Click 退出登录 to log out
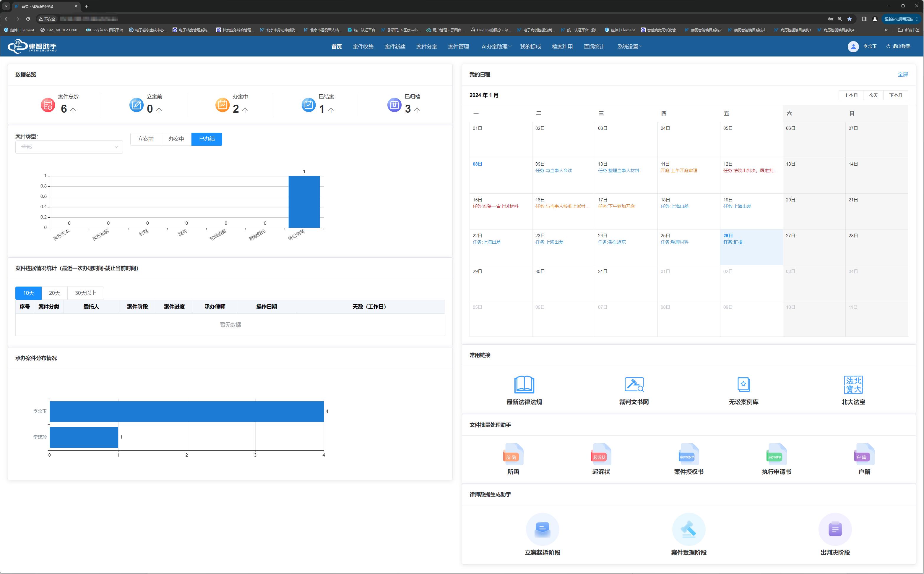 [898, 46]
